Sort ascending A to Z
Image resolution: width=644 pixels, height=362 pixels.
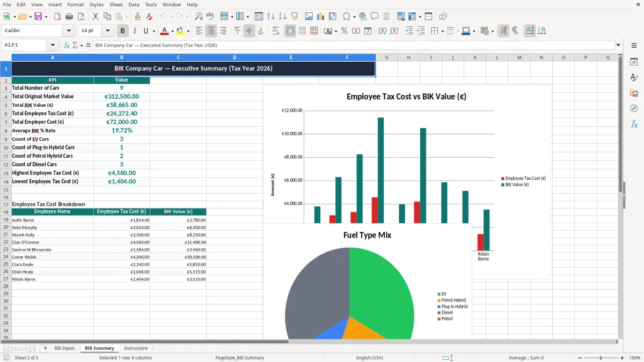click(271, 17)
